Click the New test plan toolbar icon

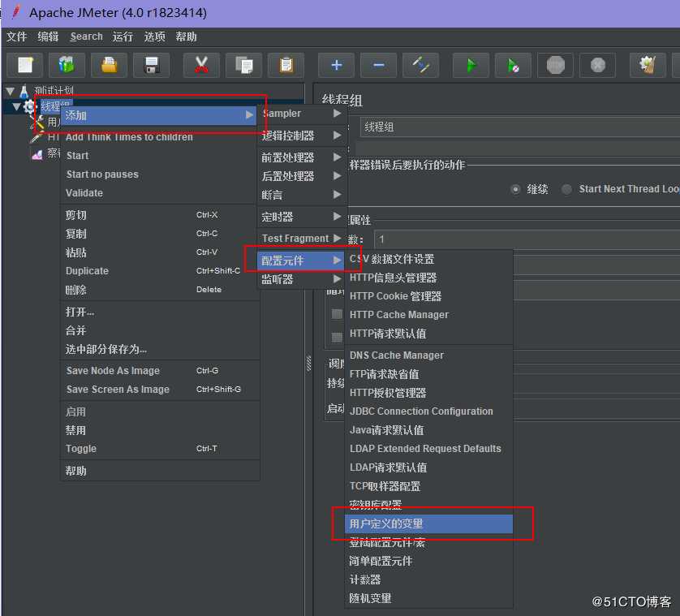24,66
